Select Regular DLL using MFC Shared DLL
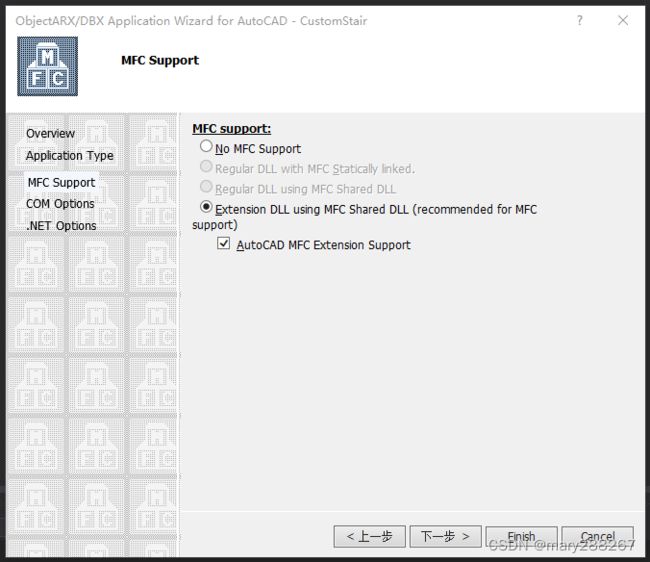This screenshot has height=562, width=650. [206, 187]
